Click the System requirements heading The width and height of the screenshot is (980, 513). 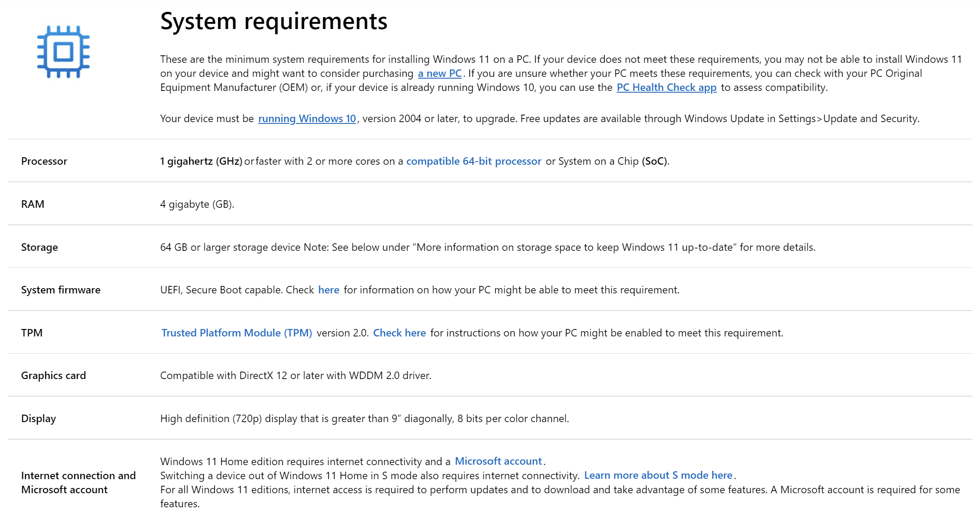(274, 21)
